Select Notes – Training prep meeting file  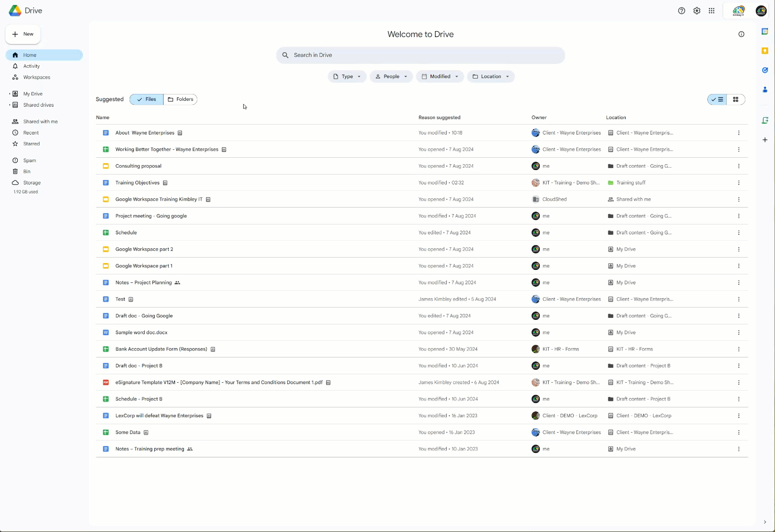pos(422,449)
